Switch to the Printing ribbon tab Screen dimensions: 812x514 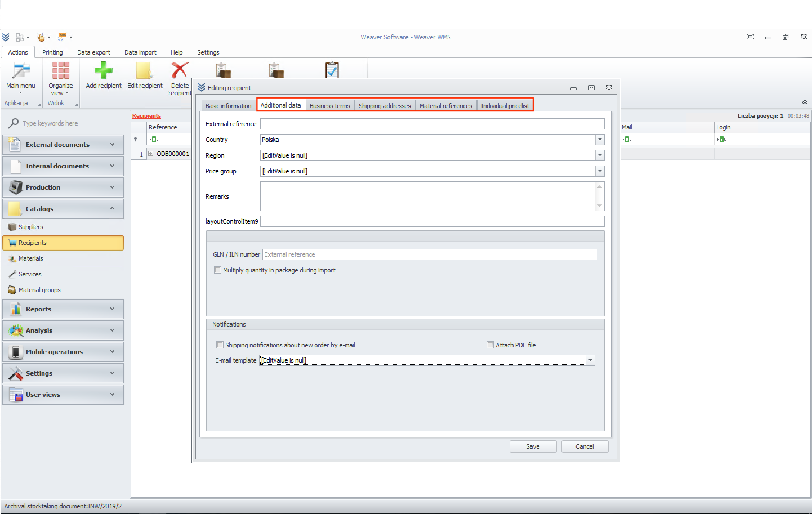[x=52, y=52]
